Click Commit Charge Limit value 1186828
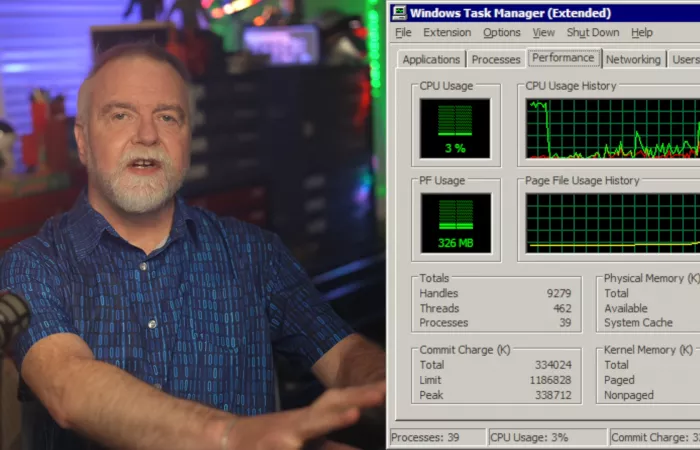This screenshot has width=700, height=450. point(550,380)
